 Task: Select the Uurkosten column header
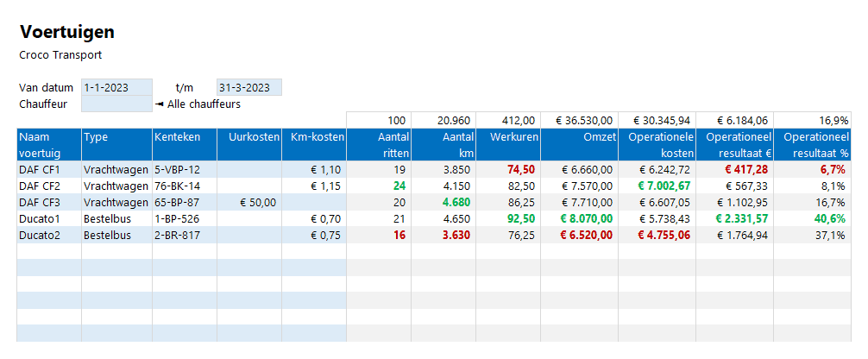(248, 137)
